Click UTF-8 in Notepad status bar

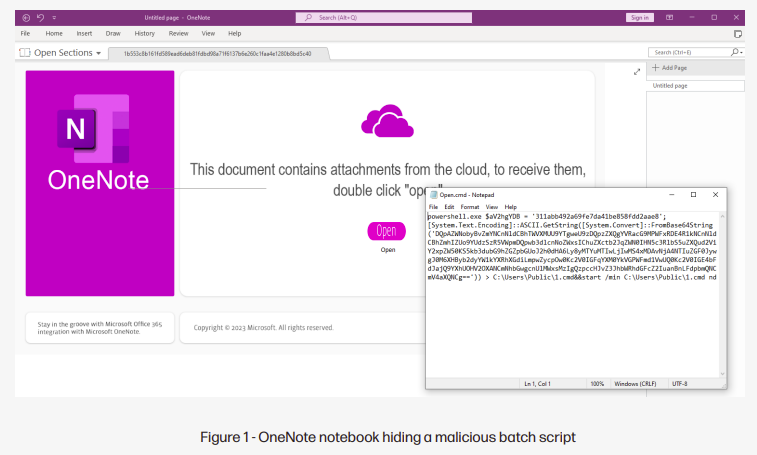tap(679, 384)
